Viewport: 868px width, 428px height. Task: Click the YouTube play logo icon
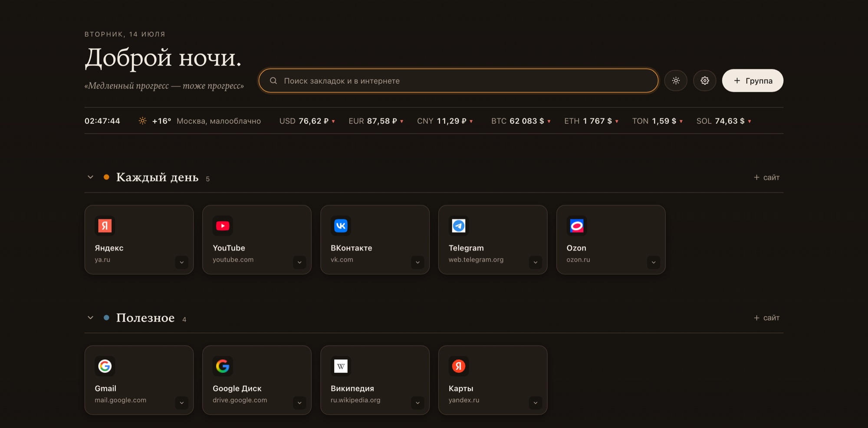223,226
